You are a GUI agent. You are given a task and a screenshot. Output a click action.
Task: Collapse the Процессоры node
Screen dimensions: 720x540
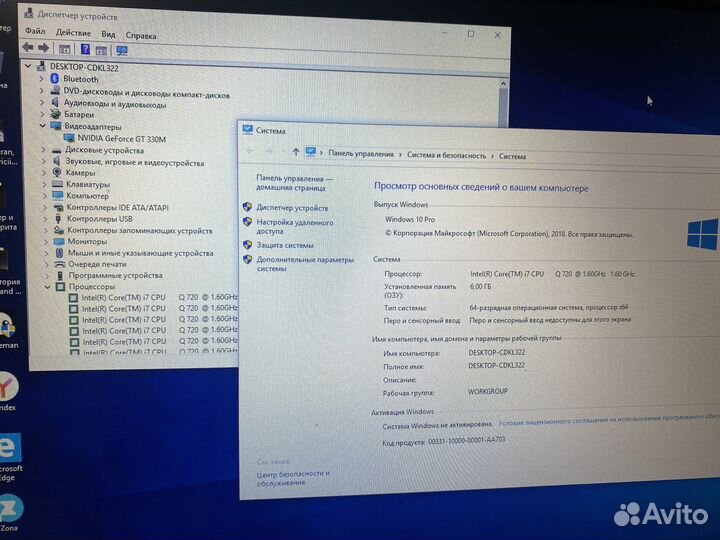(47, 287)
